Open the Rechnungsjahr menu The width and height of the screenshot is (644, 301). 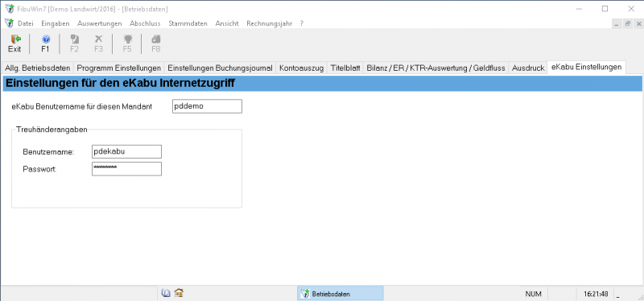click(x=270, y=23)
